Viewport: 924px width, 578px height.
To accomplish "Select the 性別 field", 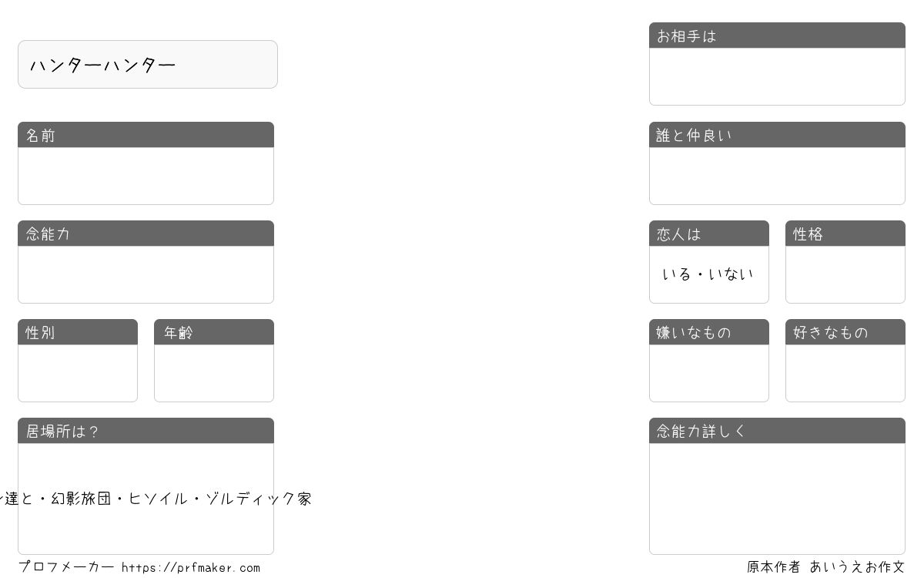I will (x=78, y=373).
